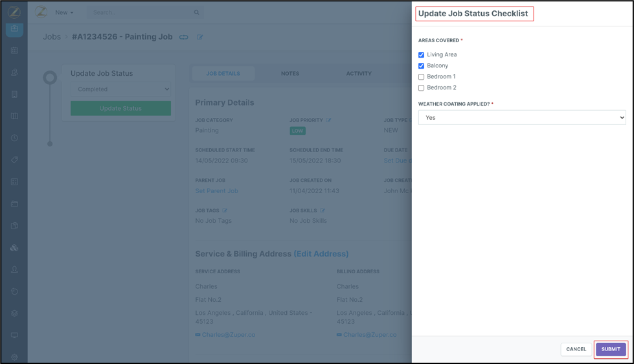Check the Bedroom 1 checkbox

click(x=422, y=77)
